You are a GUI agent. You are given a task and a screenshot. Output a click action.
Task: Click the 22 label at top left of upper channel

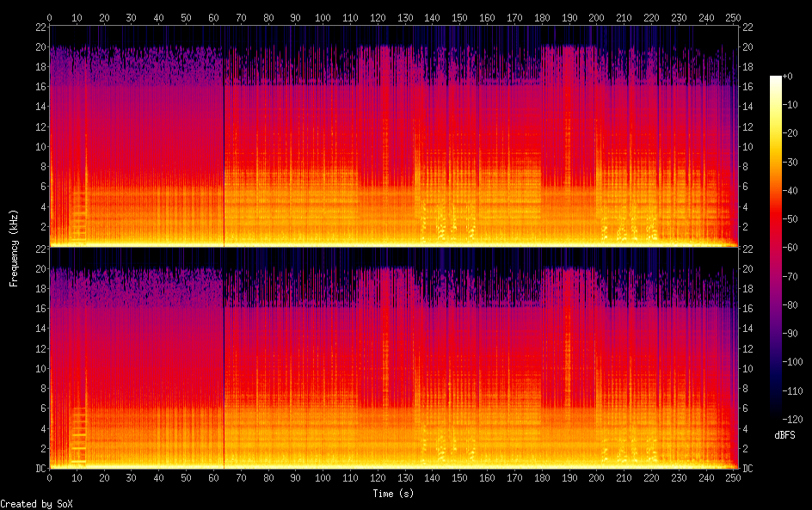[x=40, y=27]
